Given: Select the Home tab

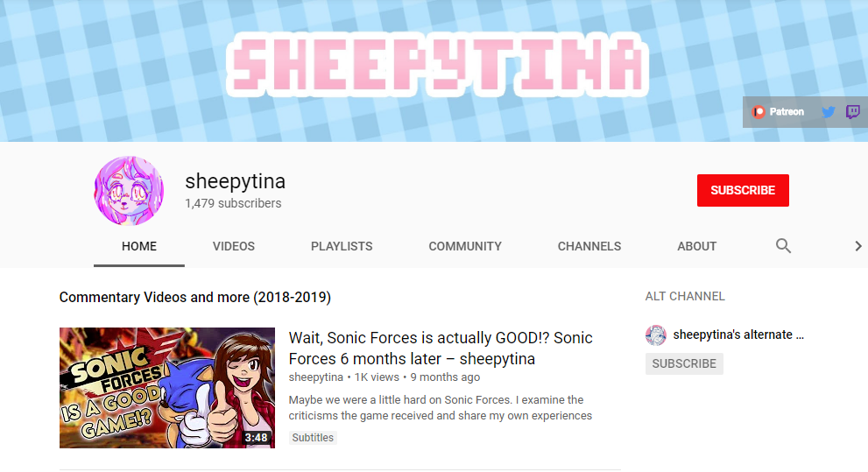Looking at the screenshot, I should point(139,246).
